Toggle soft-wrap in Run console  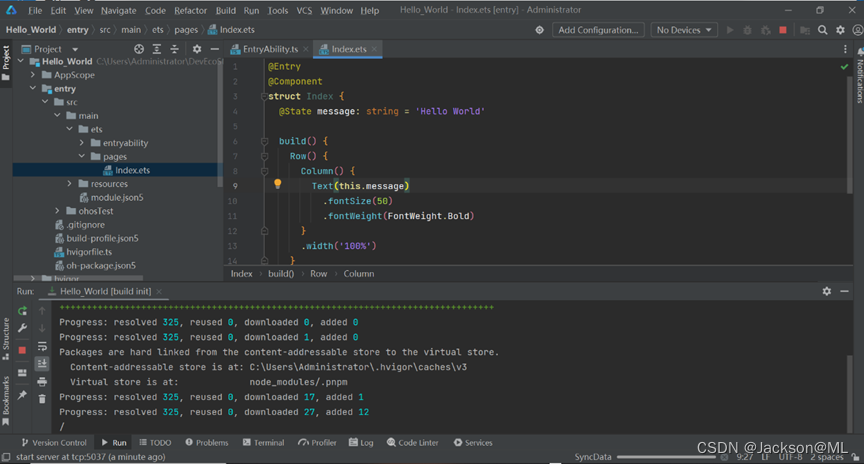coord(42,346)
